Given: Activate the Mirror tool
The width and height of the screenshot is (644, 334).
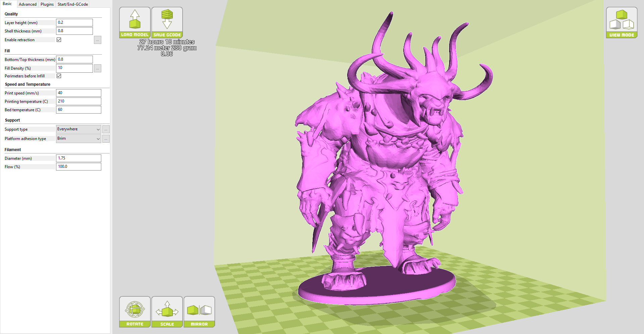Looking at the screenshot, I should (x=199, y=312).
